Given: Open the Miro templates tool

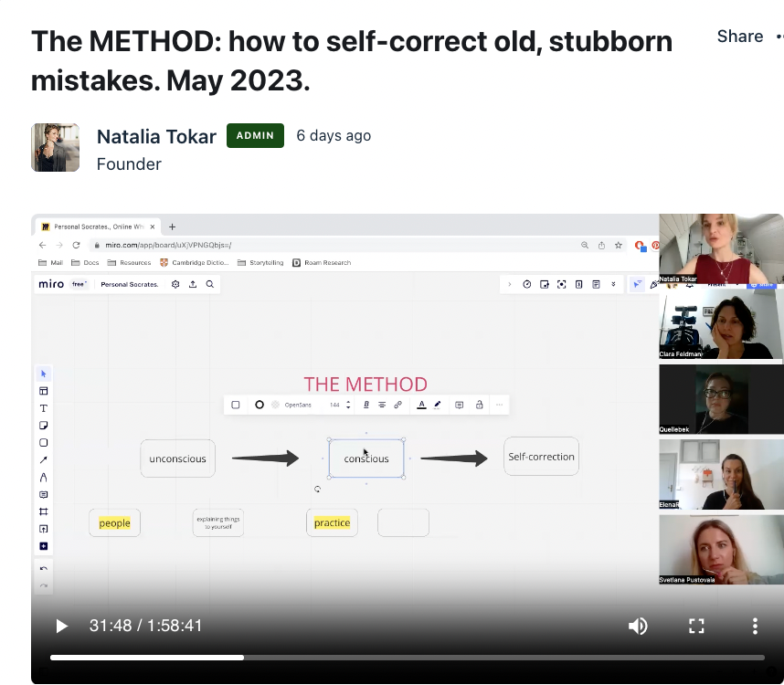Looking at the screenshot, I should coord(44,391).
